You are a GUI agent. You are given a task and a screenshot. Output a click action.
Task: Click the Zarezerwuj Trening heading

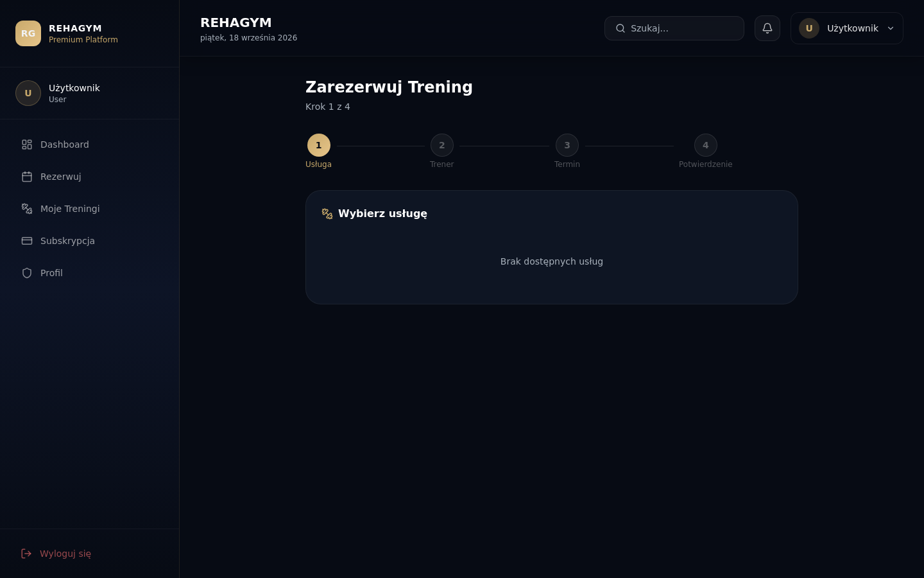389,87
